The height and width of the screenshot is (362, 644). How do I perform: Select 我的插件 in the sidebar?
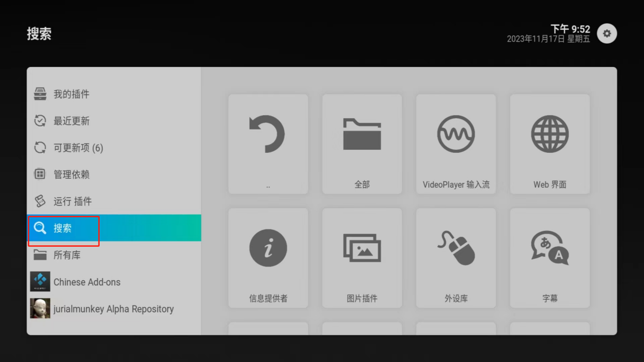(71, 94)
